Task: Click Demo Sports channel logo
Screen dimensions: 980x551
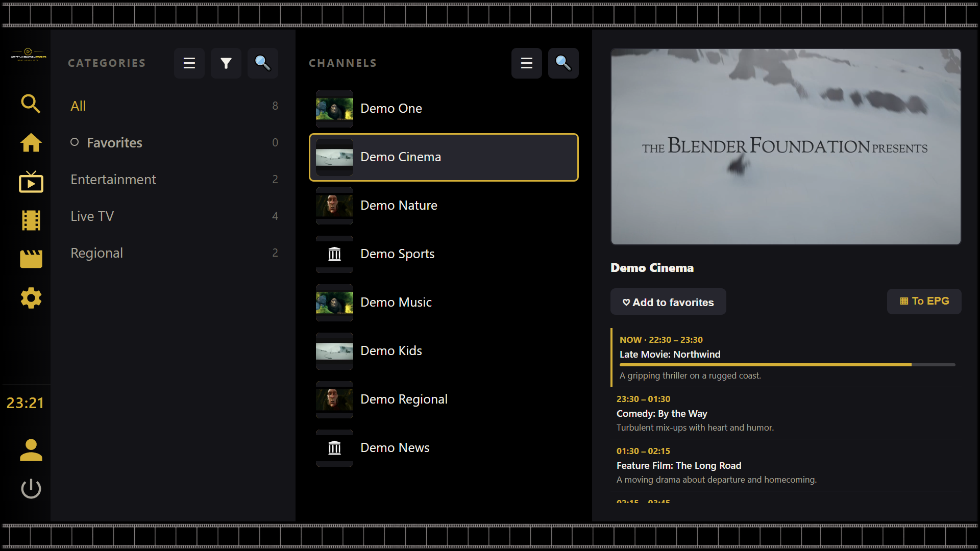Action: pyautogui.click(x=334, y=254)
